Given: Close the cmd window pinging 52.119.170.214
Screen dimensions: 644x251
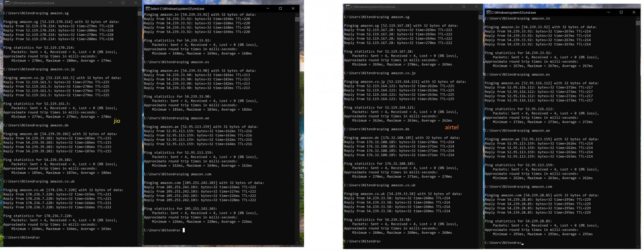Looking at the screenshot, I should point(135,3).
